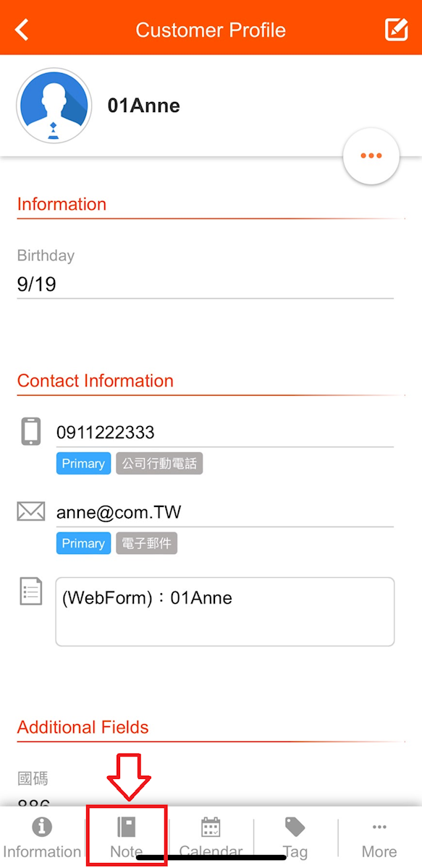Tap the mobile phone icon
Viewport: 422px width, 868px height.
click(x=31, y=432)
